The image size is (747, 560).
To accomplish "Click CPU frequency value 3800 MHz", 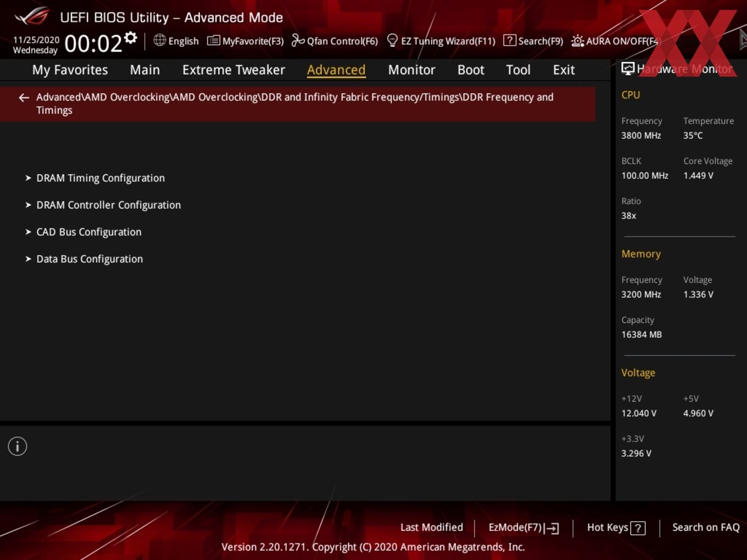I will tap(641, 135).
